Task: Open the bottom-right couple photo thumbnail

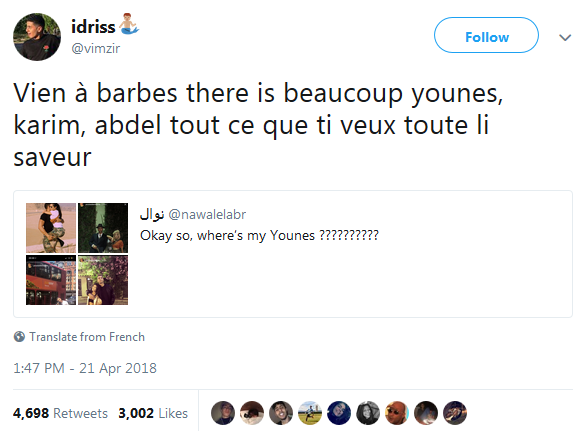Action: [103, 280]
